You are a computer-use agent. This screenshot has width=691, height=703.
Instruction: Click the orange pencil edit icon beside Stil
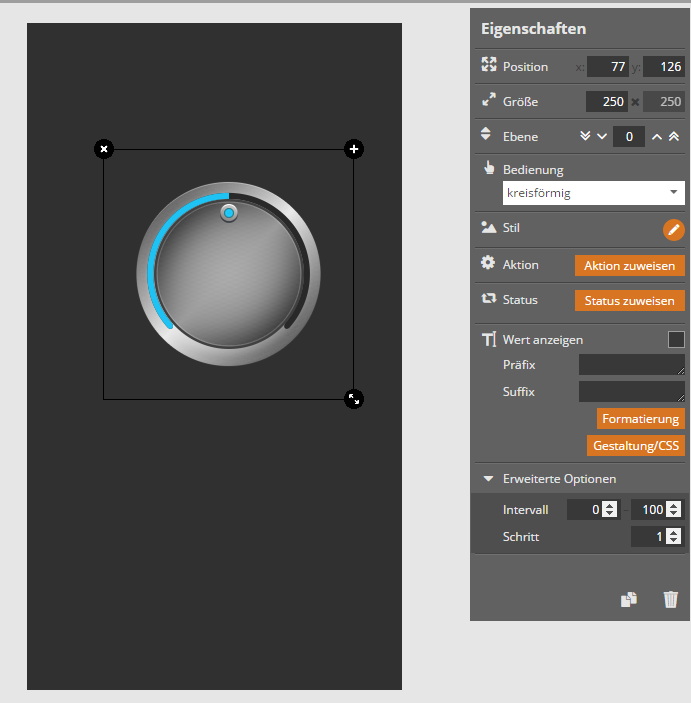click(x=674, y=230)
